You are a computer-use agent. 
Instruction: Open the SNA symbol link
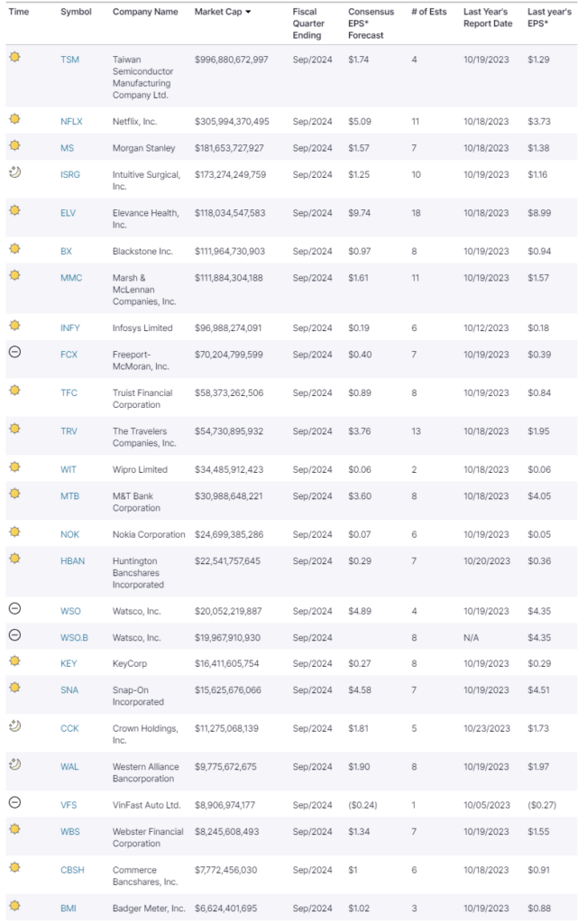69,689
